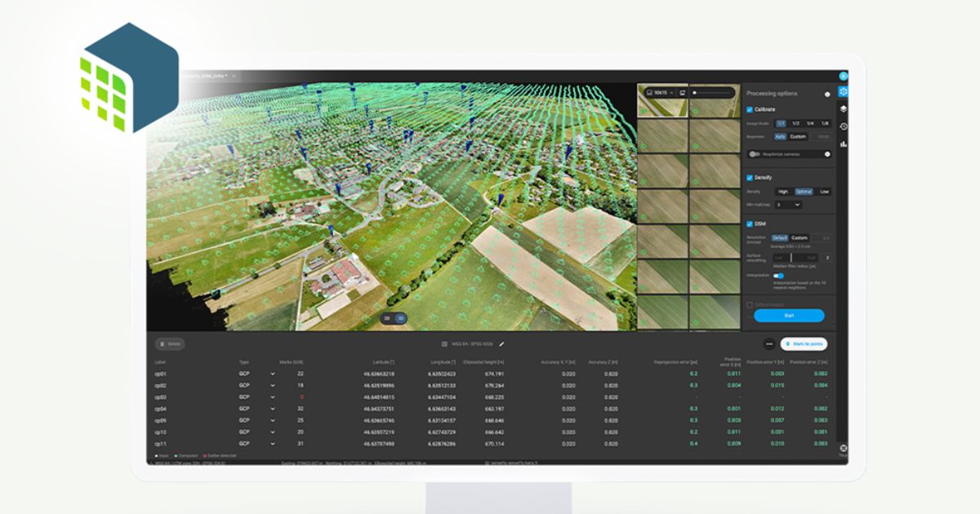This screenshot has height=514, width=980.
Task: Click the info icon next to Processing options
Action: [x=827, y=94]
